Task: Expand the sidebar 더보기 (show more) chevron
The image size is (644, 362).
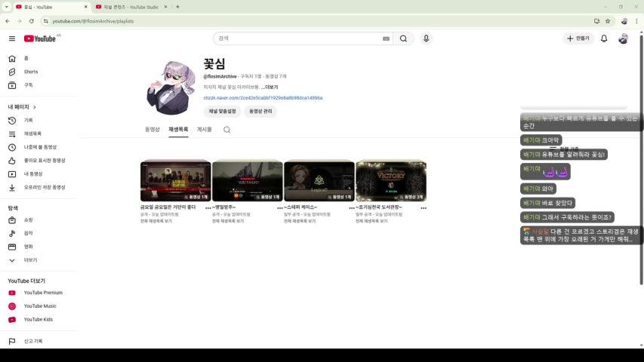Action: click(12, 260)
